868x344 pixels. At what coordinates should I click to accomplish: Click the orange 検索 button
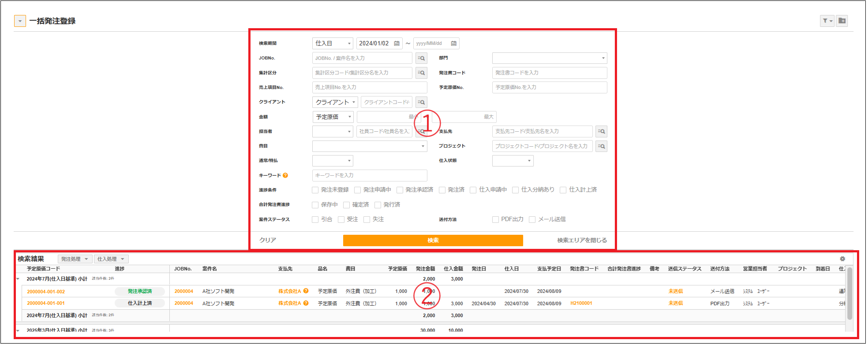pos(433,240)
